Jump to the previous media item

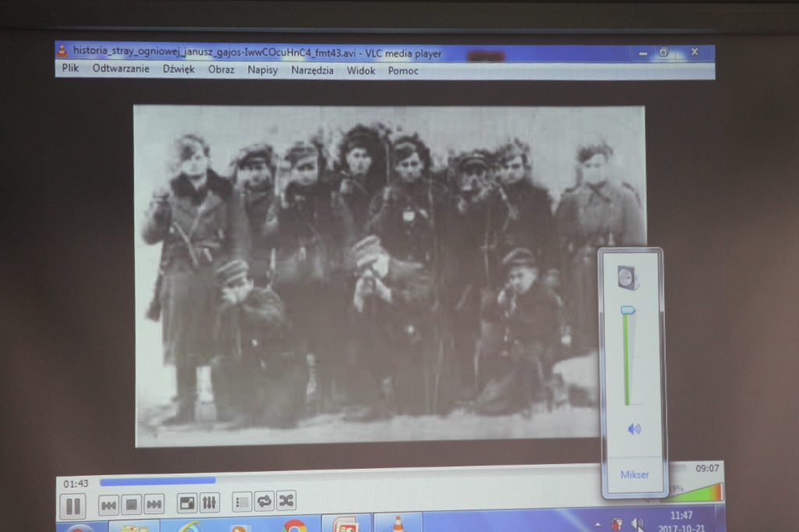point(108,505)
